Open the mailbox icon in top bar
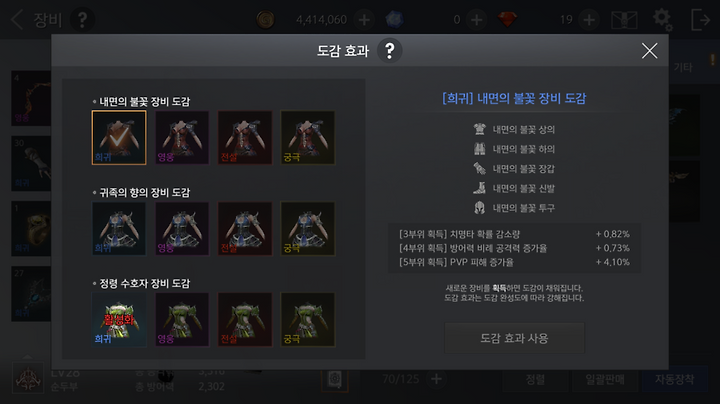This screenshot has width=720, height=404. (x=624, y=20)
